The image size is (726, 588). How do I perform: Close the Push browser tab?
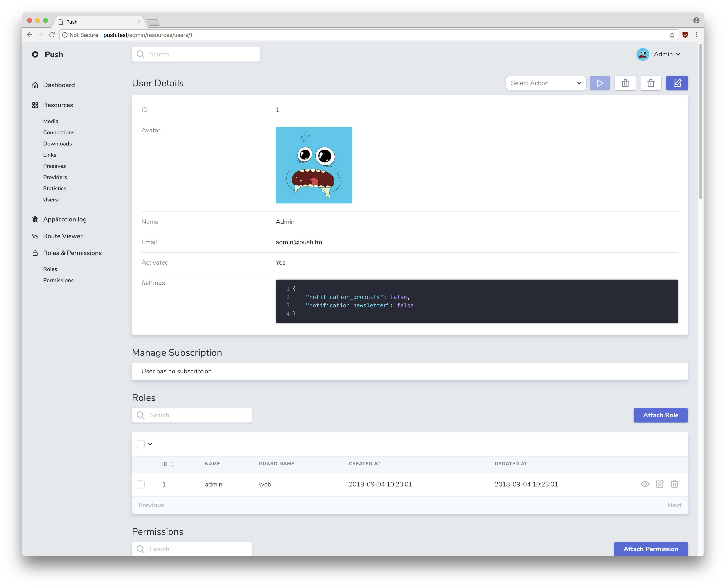[x=139, y=22]
